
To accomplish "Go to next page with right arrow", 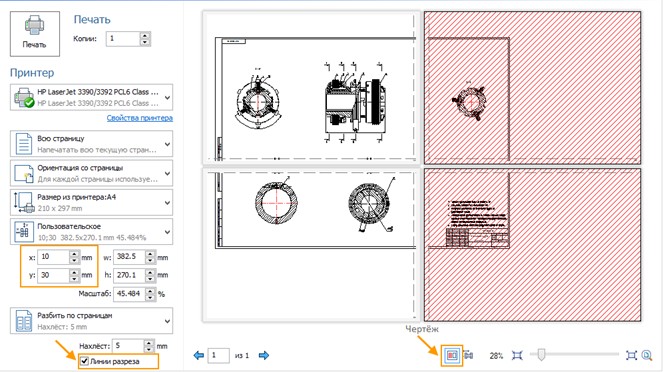I will coord(264,356).
